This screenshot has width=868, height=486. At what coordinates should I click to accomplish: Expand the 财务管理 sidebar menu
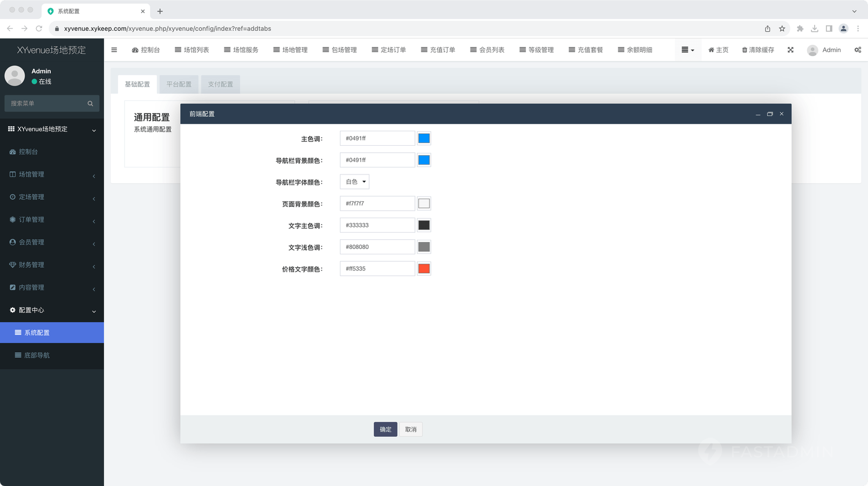coord(52,265)
